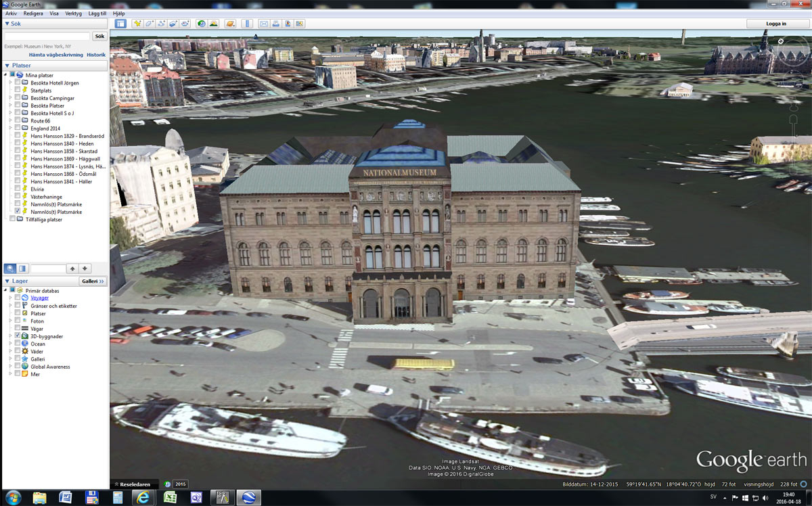Add a placemark with the pushpin icon
This screenshot has height=506, width=812.
click(x=137, y=24)
